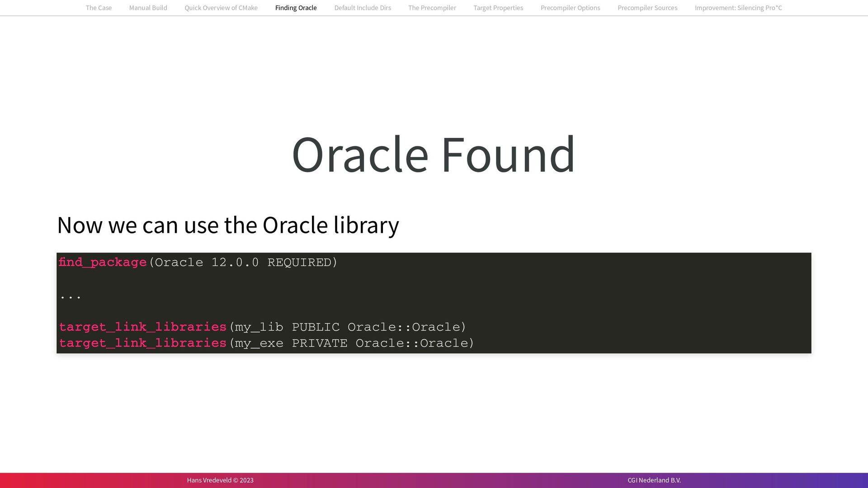Click 'Now we can use the Oracle library' text
The height and width of the screenshot is (488, 868).
point(228,225)
